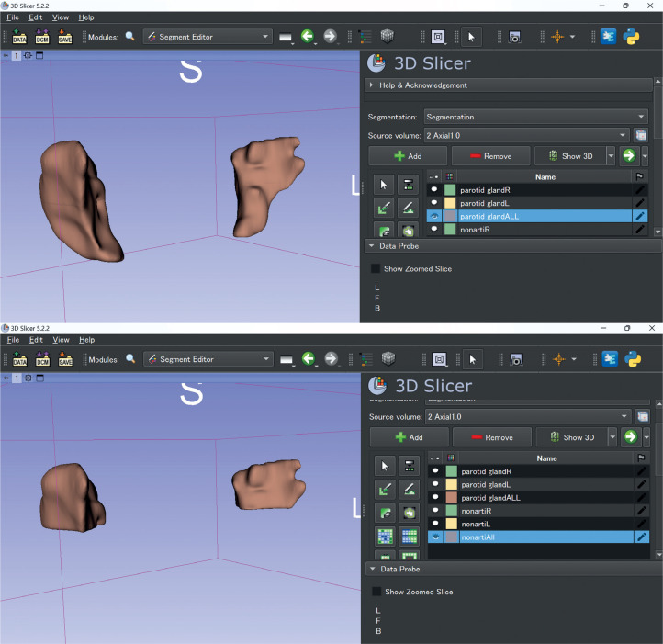This screenshot has height=644, width=663.
Task: Open the View menu in upper window
Action: click(61, 17)
